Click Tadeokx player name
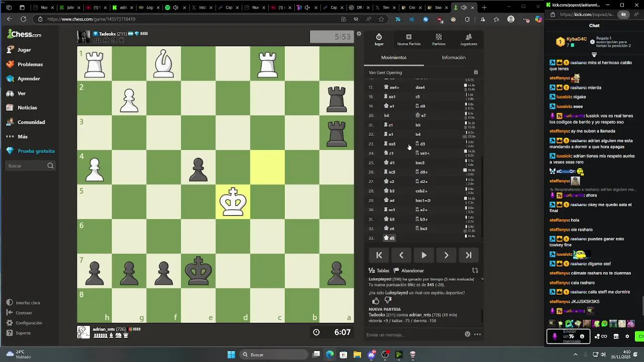 [x=107, y=34]
